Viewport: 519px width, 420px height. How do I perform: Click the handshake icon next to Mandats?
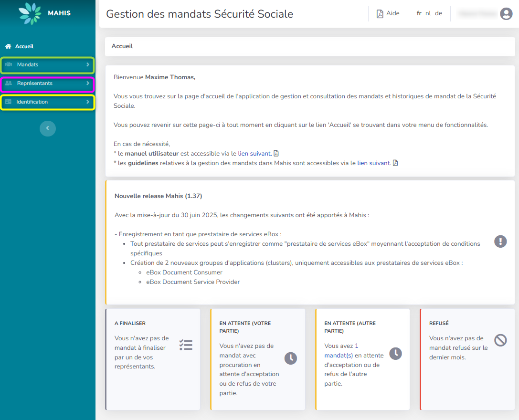[x=9, y=64]
